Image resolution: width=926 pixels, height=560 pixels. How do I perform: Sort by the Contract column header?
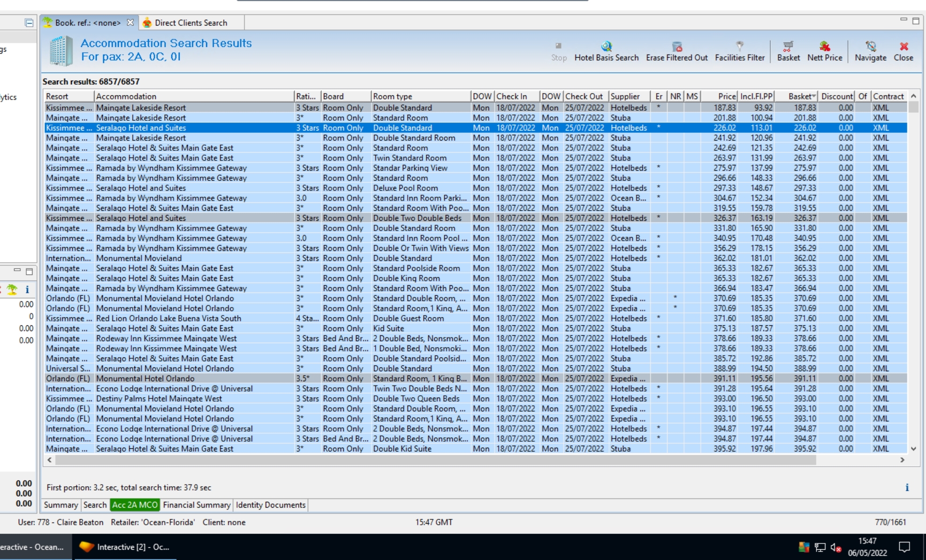pos(889,96)
